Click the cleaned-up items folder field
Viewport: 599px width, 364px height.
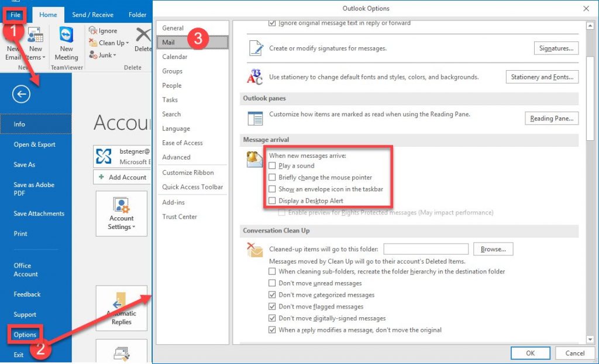point(426,249)
